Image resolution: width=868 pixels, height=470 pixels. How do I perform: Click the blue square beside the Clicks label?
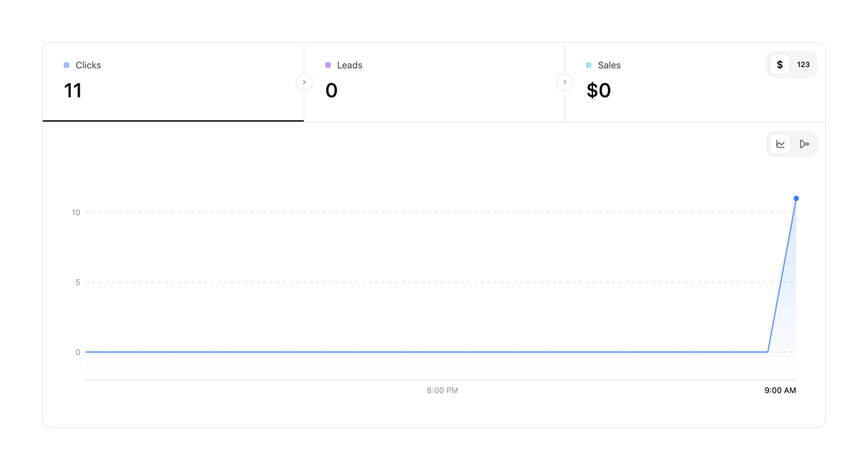(x=67, y=65)
